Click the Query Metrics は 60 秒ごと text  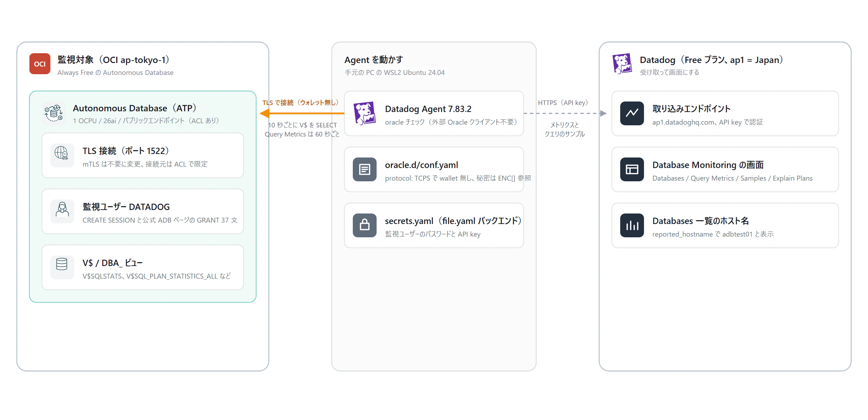point(302,134)
